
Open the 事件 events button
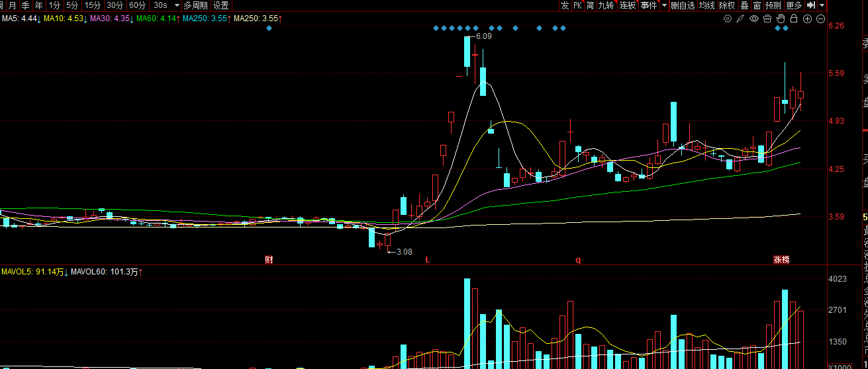(649, 5)
